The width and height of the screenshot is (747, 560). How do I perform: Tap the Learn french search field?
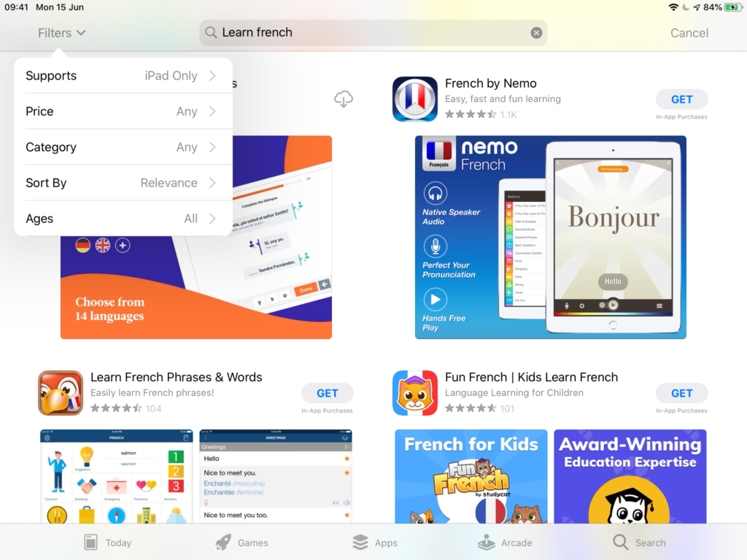click(365, 33)
